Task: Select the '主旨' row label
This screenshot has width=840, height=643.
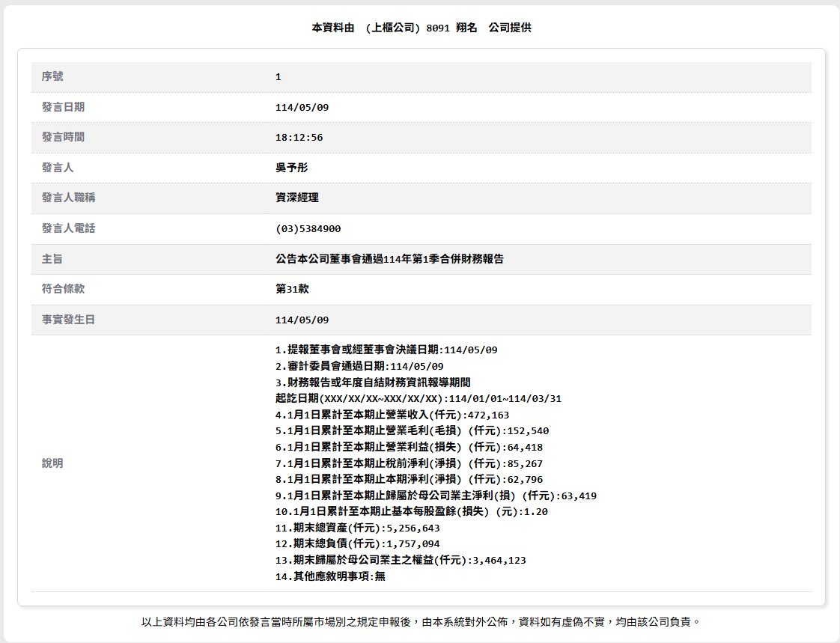Action: tap(52, 259)
